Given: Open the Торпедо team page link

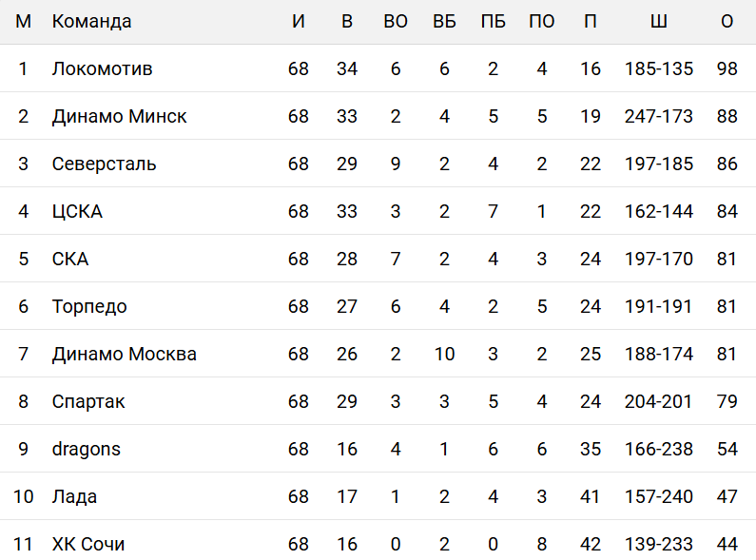Looking at the screenshot, I should [x=89, y=306].
